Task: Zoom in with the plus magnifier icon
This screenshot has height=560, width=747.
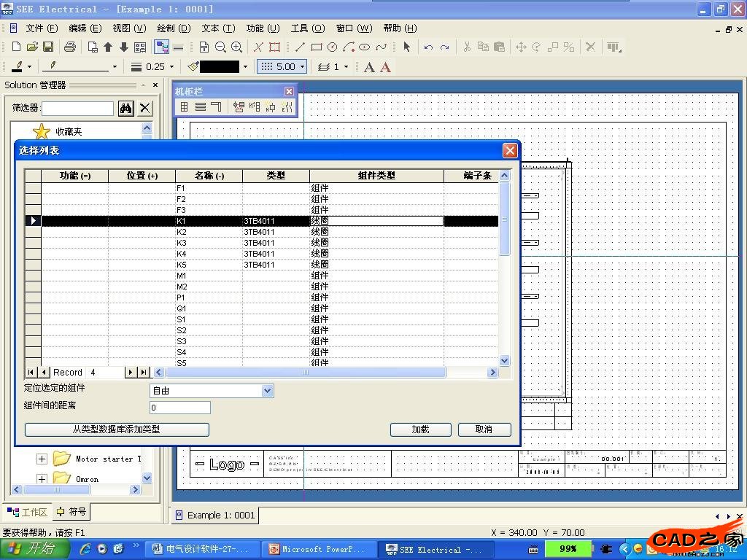Action: [236, 47]
